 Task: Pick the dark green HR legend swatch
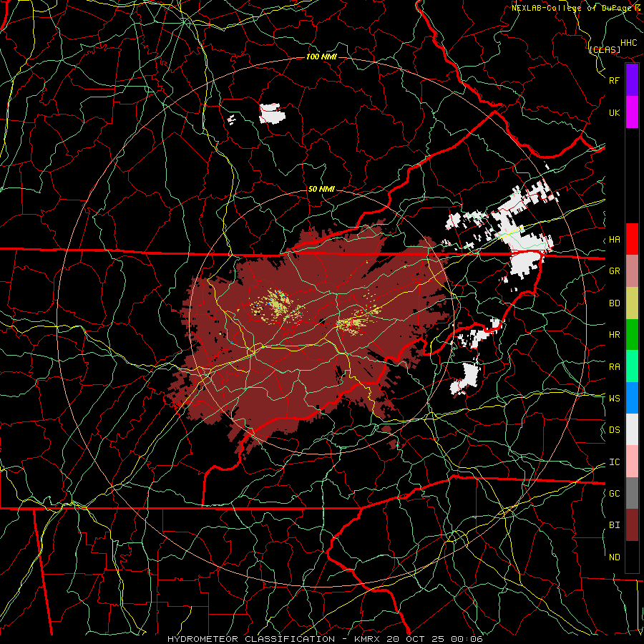click(632, 334)
